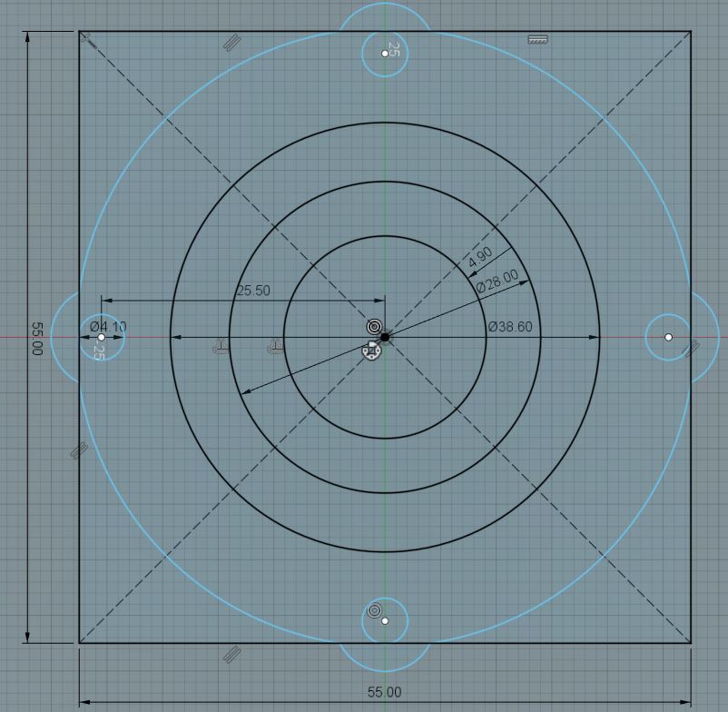Select the second perpendicular constraint glyph near center
728x712 pixels.
(277, 345)
